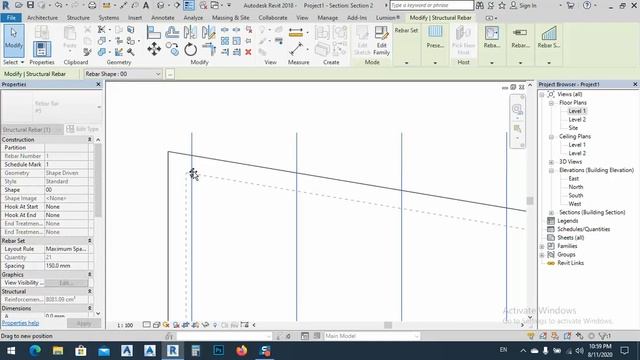Open Autodesk App Store cart icon
640x360 pixels.
pyautogui.click(x=571, y=5)
